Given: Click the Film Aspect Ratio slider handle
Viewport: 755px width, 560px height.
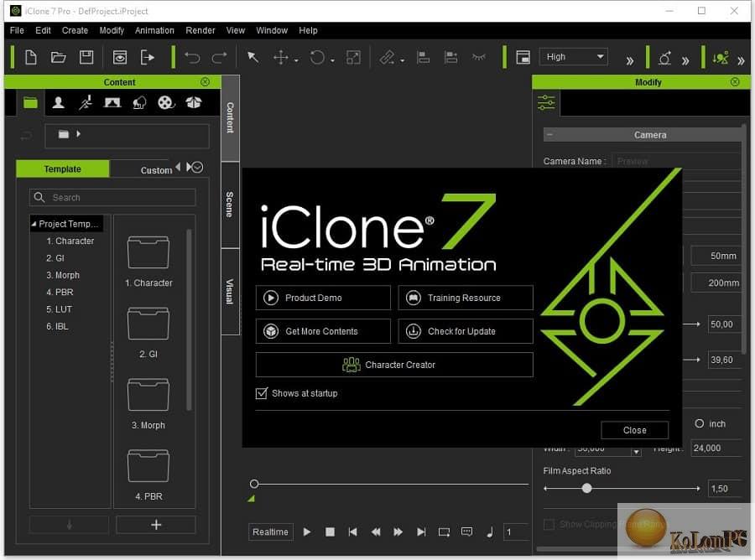Looking at the screenshot, I should click(586, 488).
